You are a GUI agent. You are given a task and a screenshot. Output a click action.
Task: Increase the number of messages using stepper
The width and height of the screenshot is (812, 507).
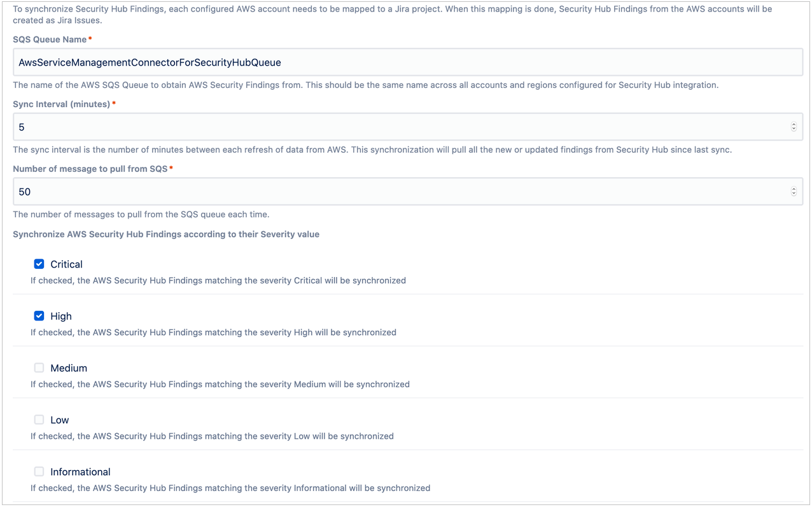coord(794,189)
